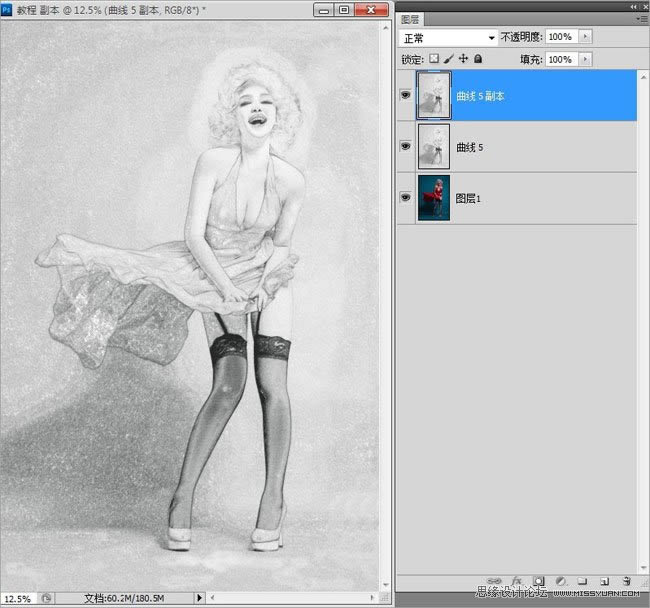Create a new layer group
Image resolution: width=650 pixels, height=608 pixels.
581,581
